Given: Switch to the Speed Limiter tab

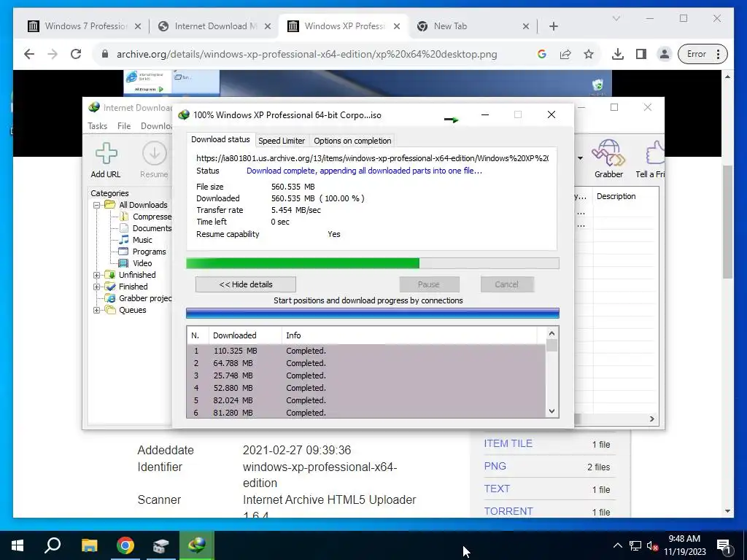Looking at the screenshot, I should point(282,141).
